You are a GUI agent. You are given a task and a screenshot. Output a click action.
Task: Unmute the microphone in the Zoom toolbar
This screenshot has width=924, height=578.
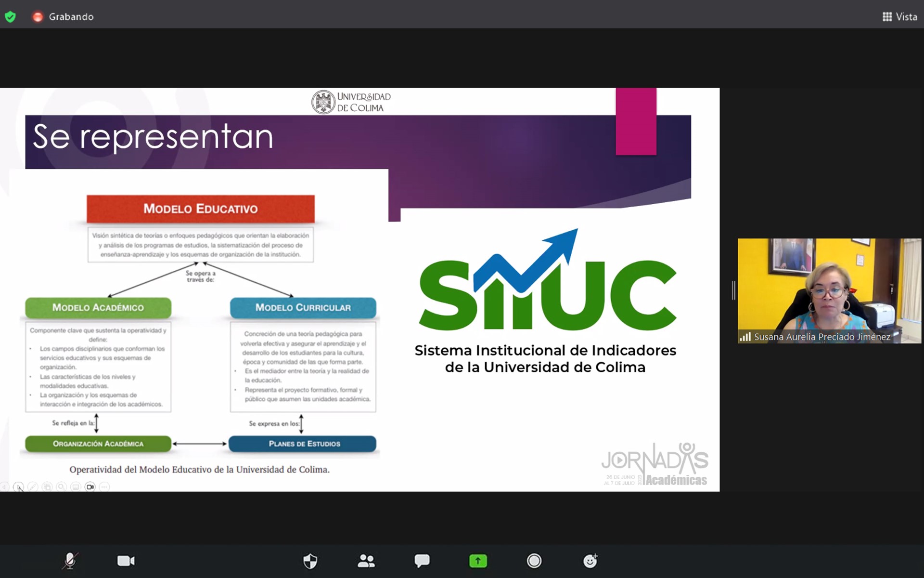click(x=70, y=561)
